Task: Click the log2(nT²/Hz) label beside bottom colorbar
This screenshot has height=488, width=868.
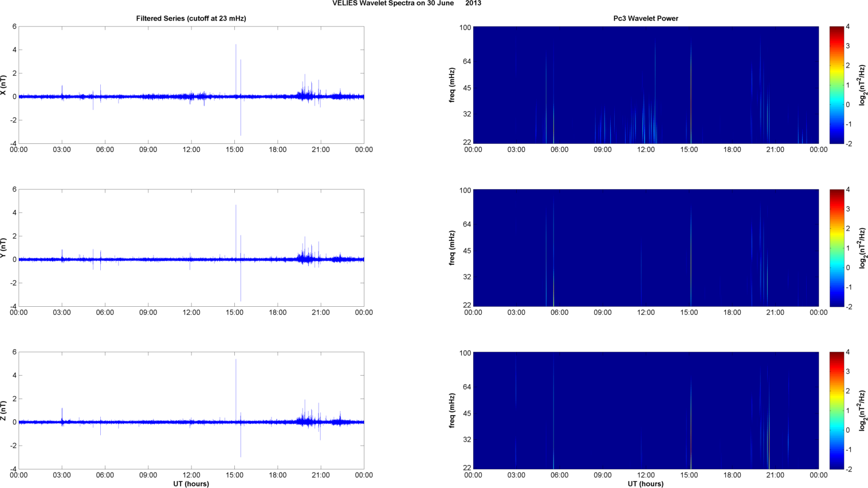Action: tap(862, 411)
